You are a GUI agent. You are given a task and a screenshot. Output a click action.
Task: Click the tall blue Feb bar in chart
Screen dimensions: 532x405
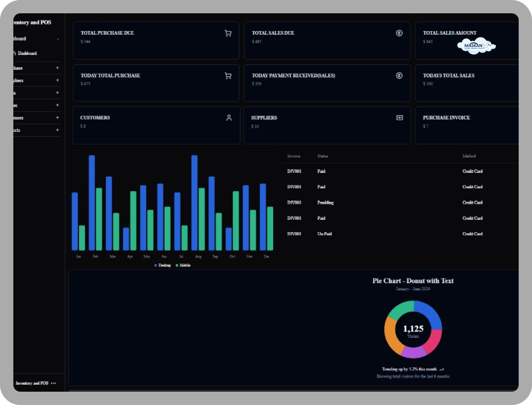pos(92,202)
